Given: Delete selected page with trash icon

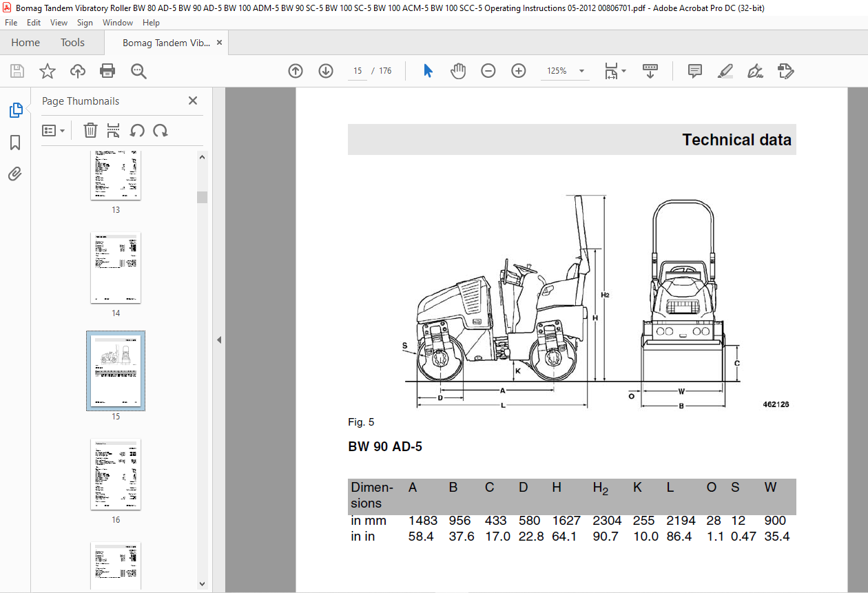Looking at the screenshot, I should click(x=90, y=130).
